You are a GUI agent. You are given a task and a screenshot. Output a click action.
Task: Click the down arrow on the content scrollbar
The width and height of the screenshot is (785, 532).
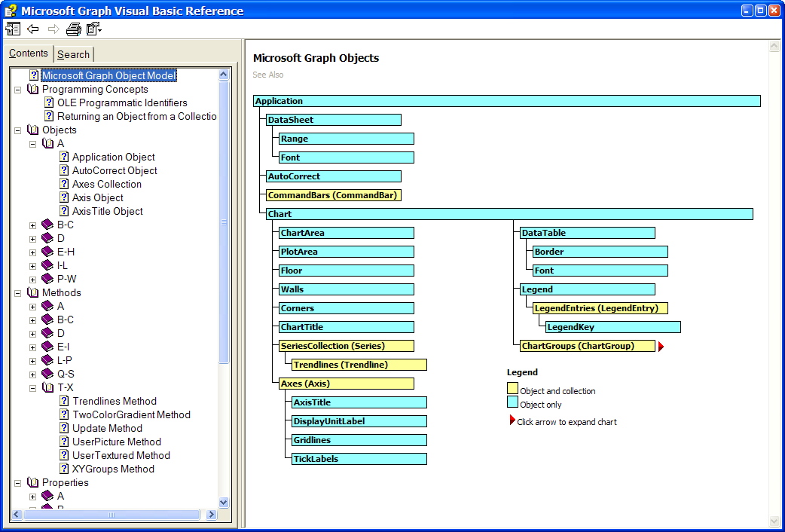coord(775,521)
